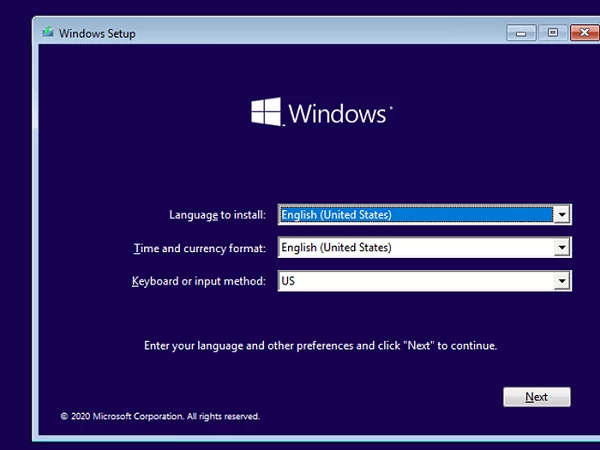Click the "Keyboard or input method:" label
The image size is (600, 450).
(199, 281)
